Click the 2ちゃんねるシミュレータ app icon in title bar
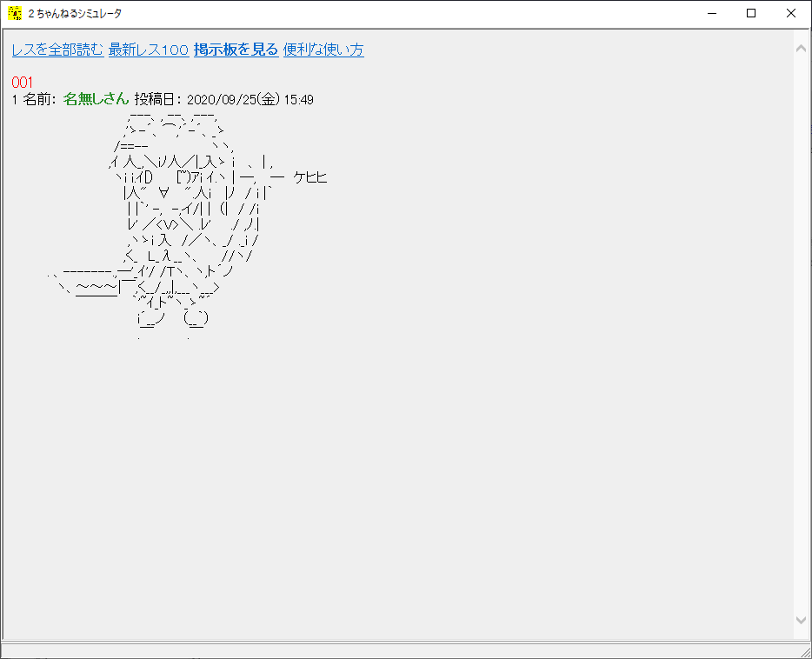The image size is (812, 659). 14,13
